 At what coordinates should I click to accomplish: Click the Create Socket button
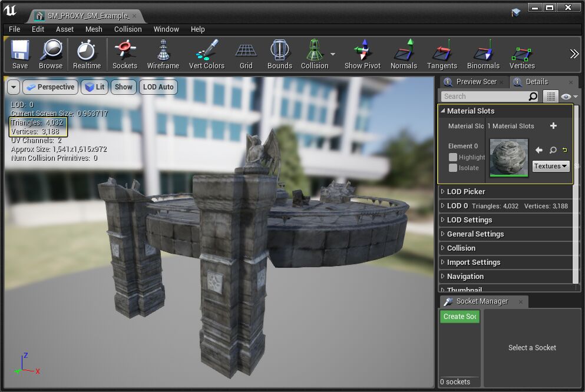click(x=460, y=317)
